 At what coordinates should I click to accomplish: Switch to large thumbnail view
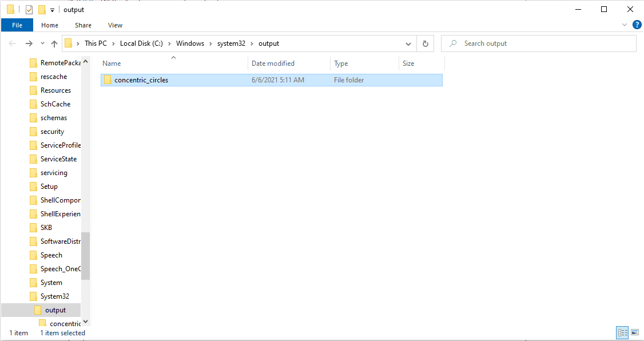click(635, 332)
